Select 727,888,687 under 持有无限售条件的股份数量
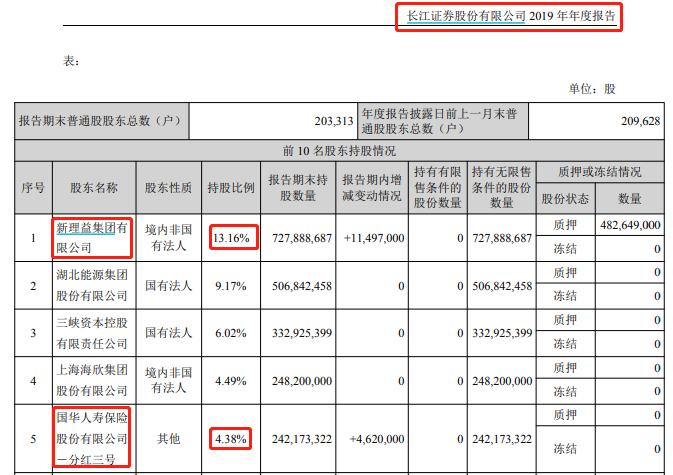Screen dimensions: 673x475 [x=502, y=238]
